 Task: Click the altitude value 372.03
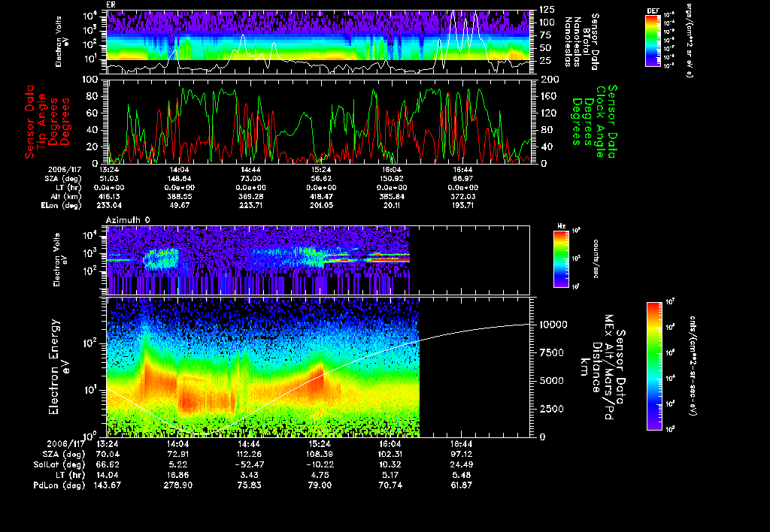point(462,196)
